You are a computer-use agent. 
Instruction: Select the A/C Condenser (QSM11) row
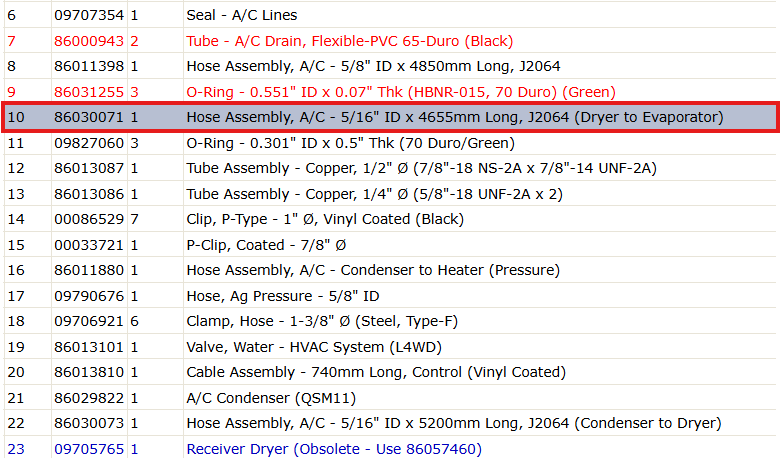390,398
